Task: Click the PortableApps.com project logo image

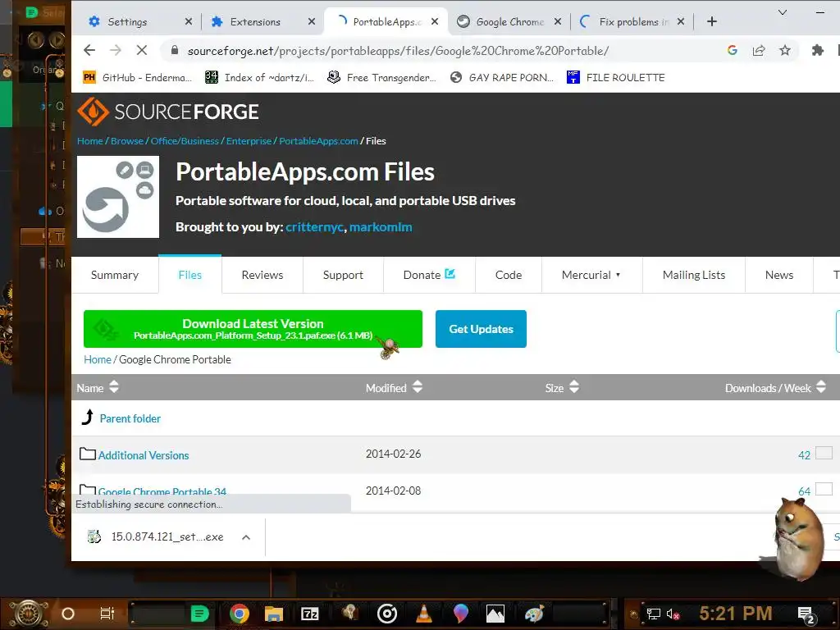Action: 118,197
